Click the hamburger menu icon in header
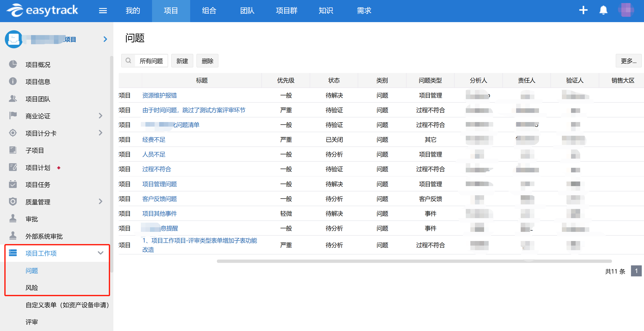Screen dimensions: 644x331 coord(103,11)
